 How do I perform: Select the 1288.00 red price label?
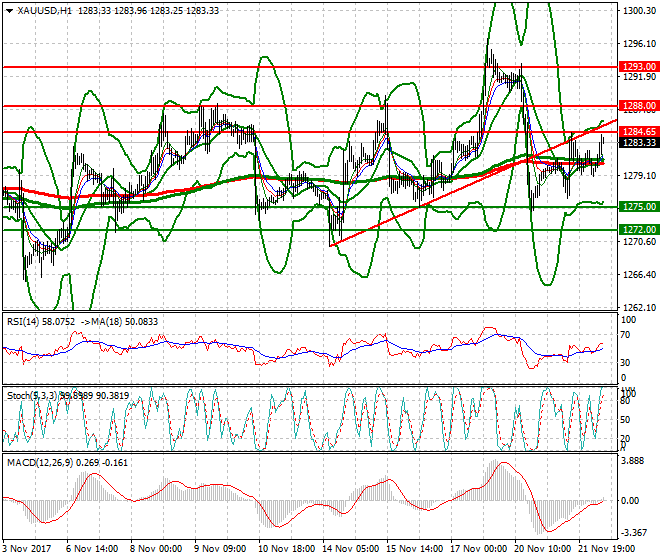pyautogui.click(x=637, y=105)
